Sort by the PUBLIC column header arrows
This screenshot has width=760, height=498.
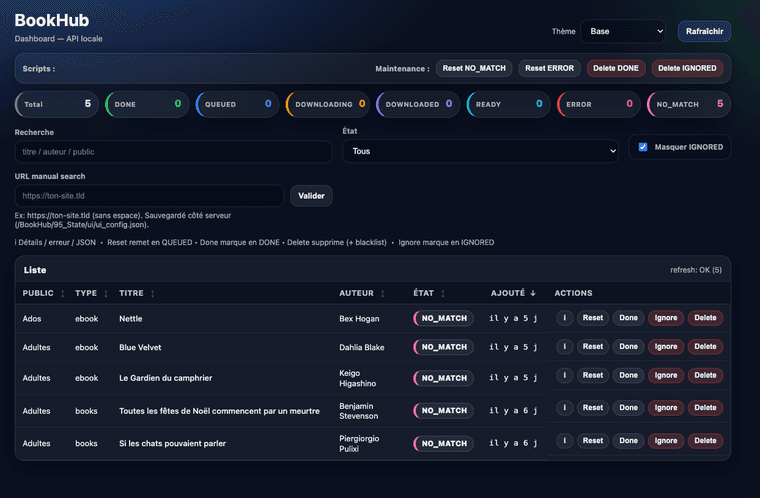(62, 293)
